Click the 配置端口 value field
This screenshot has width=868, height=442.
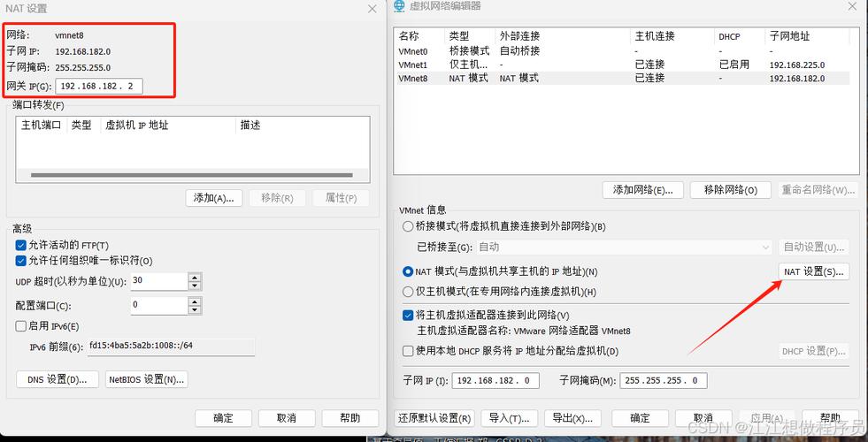coord(159,306)
